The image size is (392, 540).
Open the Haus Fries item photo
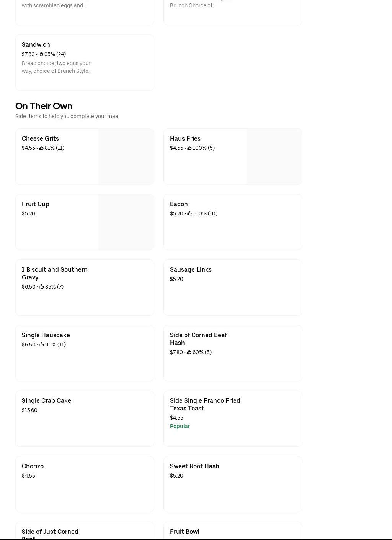tap(274, 156)
